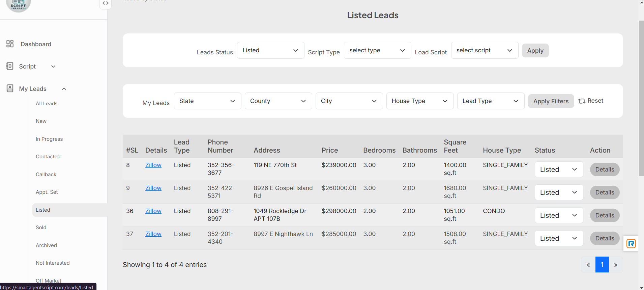Change status for lead 36
The height and width of the screenshot is (290, 644).
tap(559, 215)
